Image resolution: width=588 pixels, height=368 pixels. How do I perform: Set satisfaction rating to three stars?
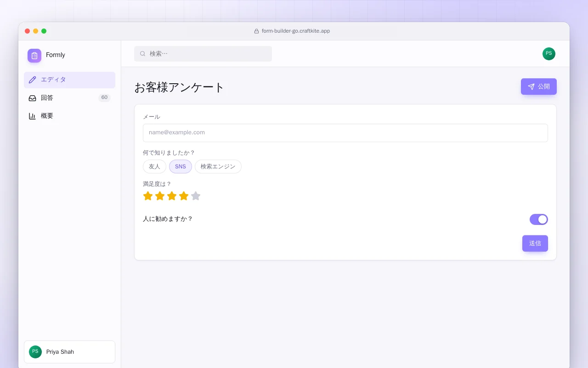[x=172, y=196]
